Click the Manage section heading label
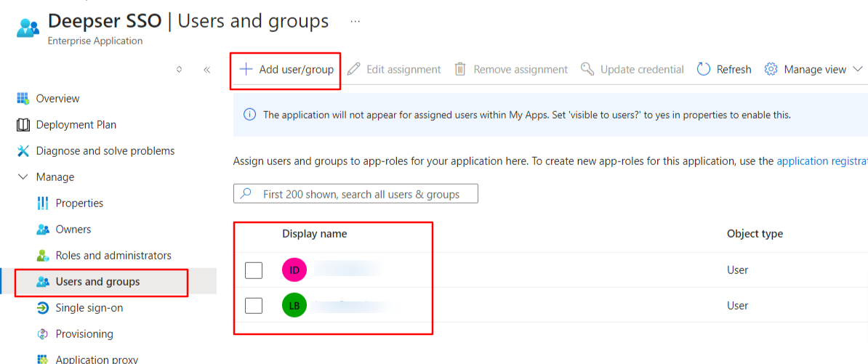 click(55, 177)
